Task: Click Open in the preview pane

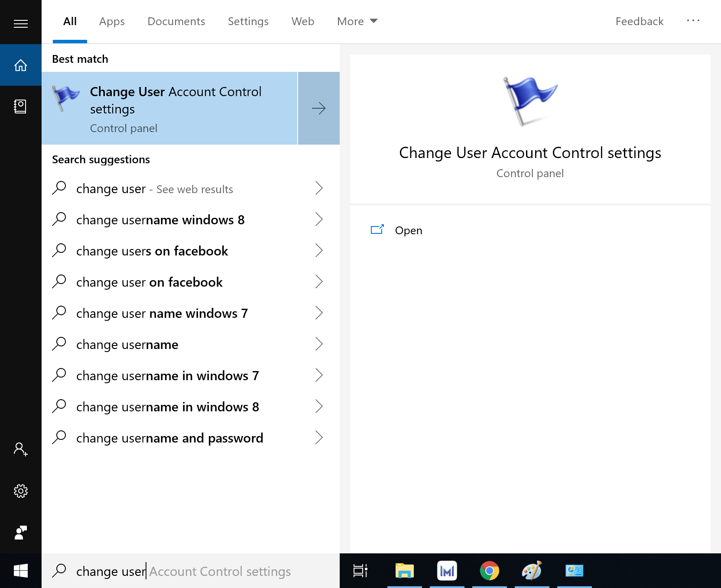Action: tap(408, 230)
